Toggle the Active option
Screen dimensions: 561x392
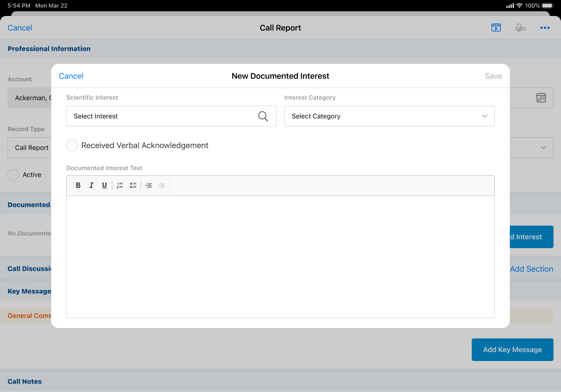click(13, 175)
